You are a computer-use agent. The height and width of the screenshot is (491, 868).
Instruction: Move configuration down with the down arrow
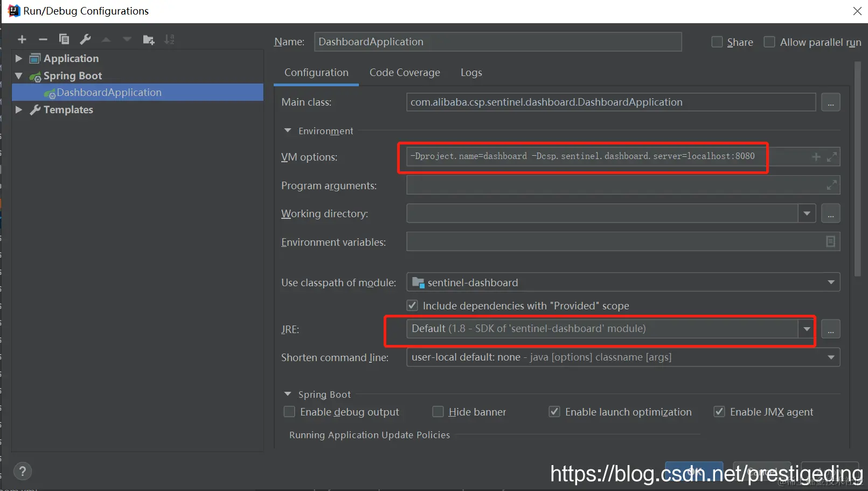tap(127, 39)
